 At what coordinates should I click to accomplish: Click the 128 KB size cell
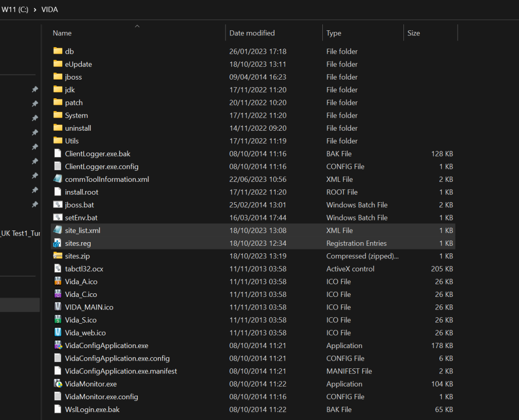point(442,154)
